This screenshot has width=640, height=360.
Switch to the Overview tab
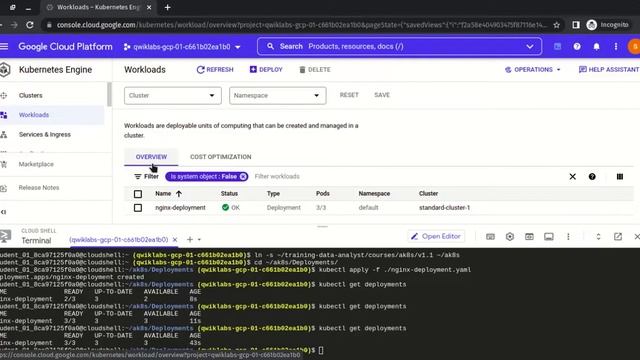(151, 157)
